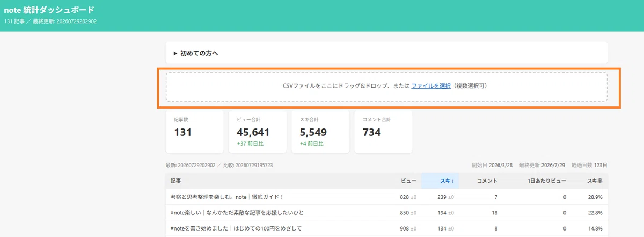Click the 828 view count cell

coord(408,197)
